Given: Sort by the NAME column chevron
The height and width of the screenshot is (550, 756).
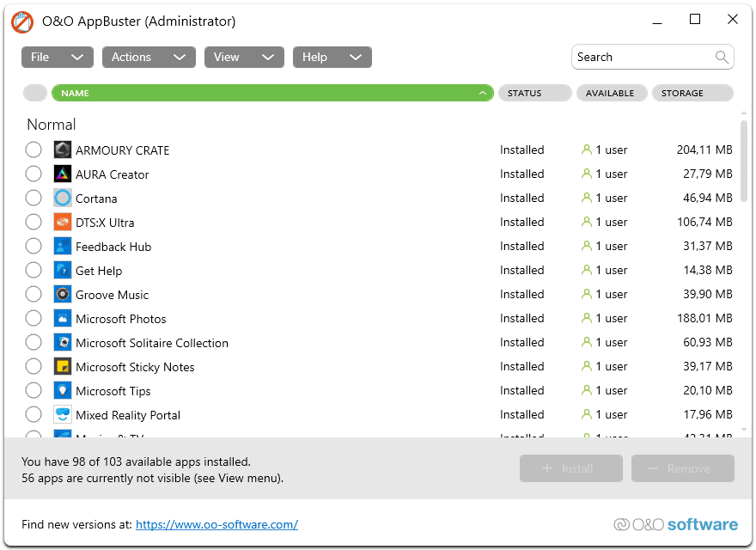Looking at the screenshot, I should pos(483,93).
